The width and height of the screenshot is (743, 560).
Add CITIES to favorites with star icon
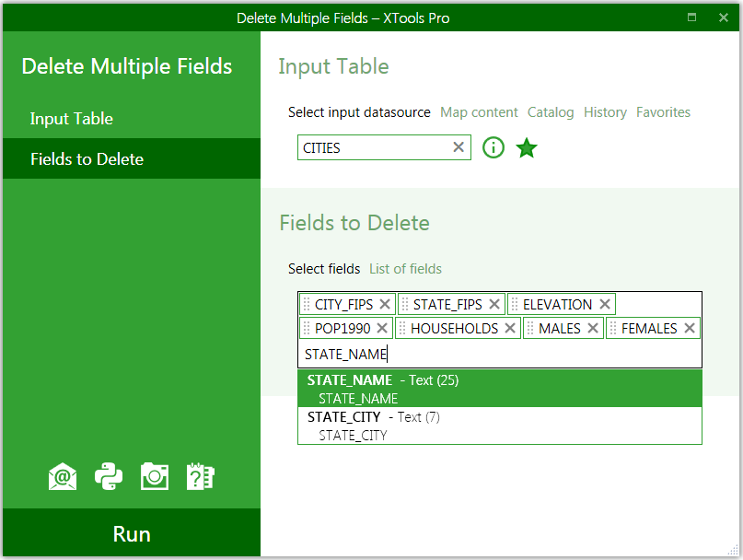click(x=527, y=147)
